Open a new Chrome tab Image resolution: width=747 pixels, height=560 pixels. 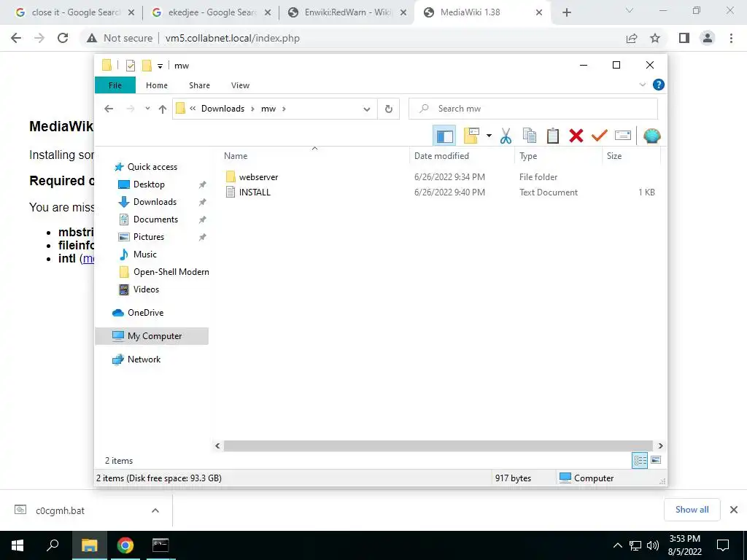pyautogui.click(x=566, y=13)
